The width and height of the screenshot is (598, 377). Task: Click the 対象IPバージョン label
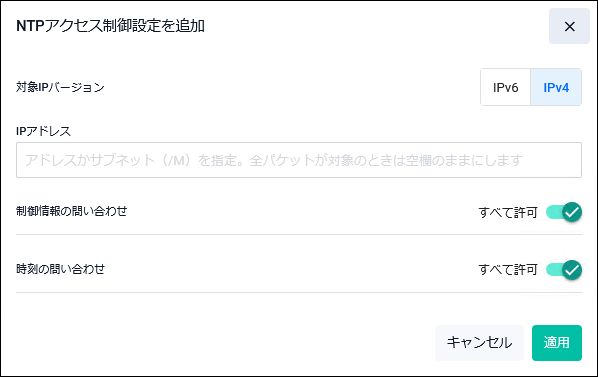60,87
